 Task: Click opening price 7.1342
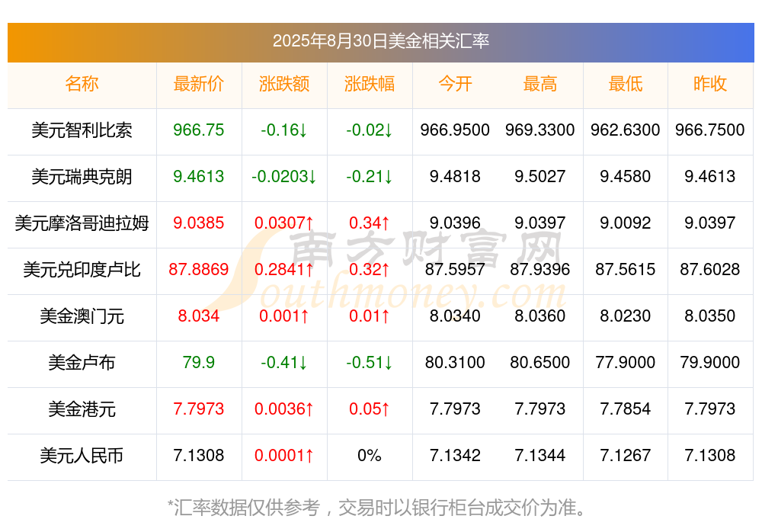click(x=455, y=456)
